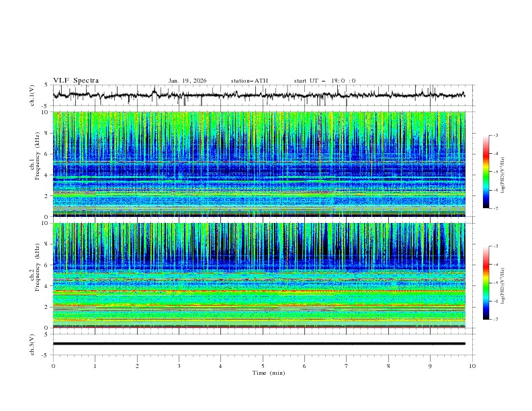Screen dimensions: 532x411
Task: Click time-axis tick label '3'
Action: 179,366
